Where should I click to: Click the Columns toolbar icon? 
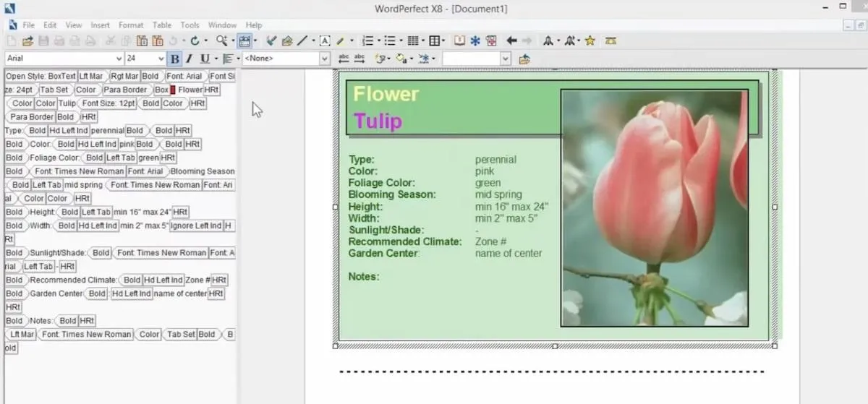pos(412,41)
